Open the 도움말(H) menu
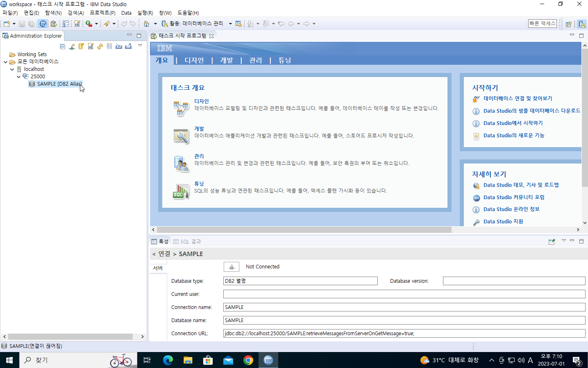588x368 pixels. tap(188, 13)
